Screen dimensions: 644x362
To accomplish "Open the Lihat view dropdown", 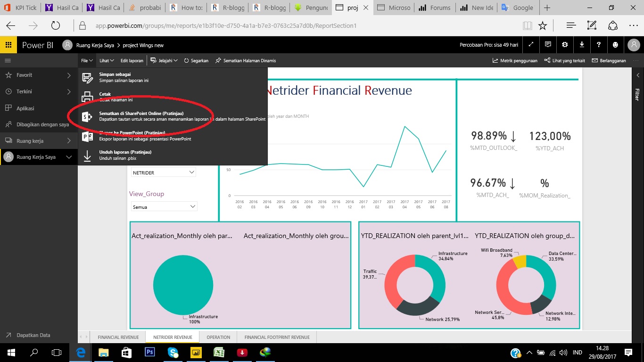I will (x=107, y=60).
